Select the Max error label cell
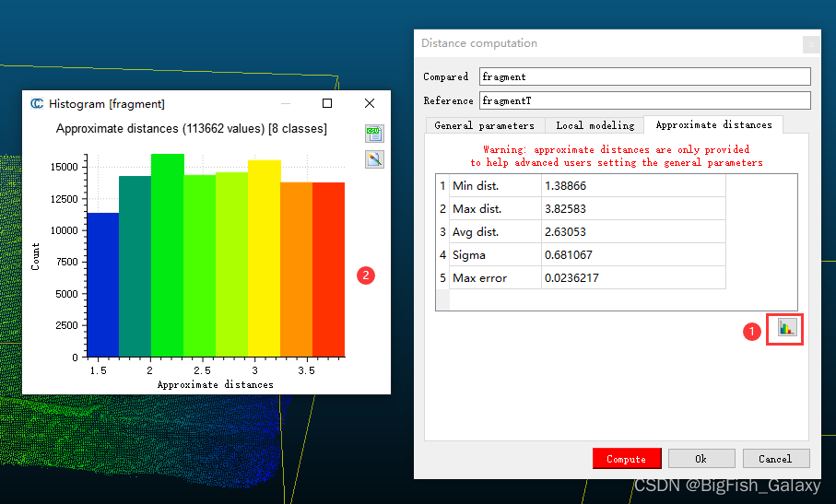 point(495,277)
